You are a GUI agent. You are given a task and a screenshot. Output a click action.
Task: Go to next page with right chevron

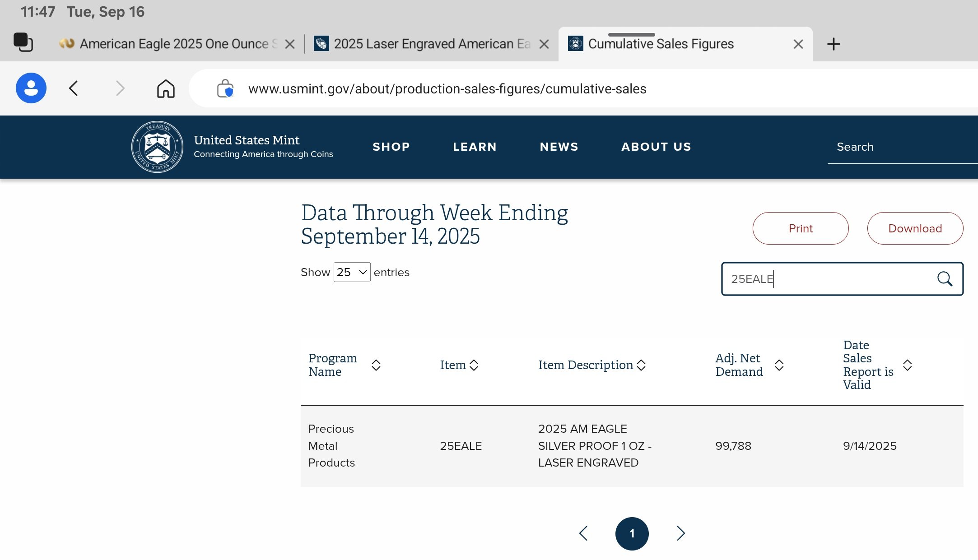[x=681, y=533]
